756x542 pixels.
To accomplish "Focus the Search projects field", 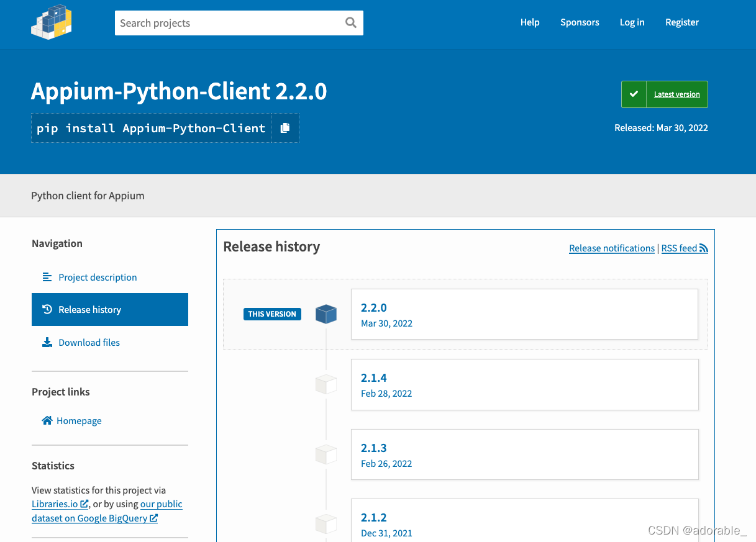I will [239, 23].
